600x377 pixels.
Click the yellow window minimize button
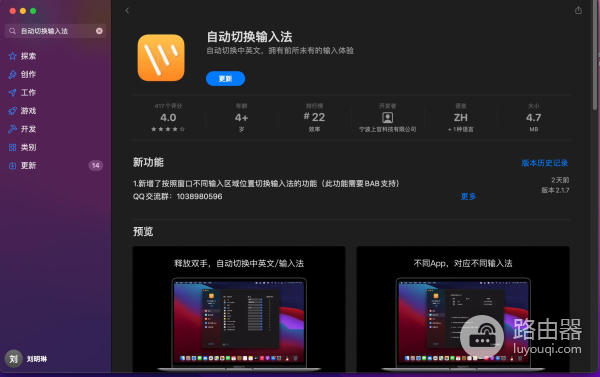[x=23, y=11]
